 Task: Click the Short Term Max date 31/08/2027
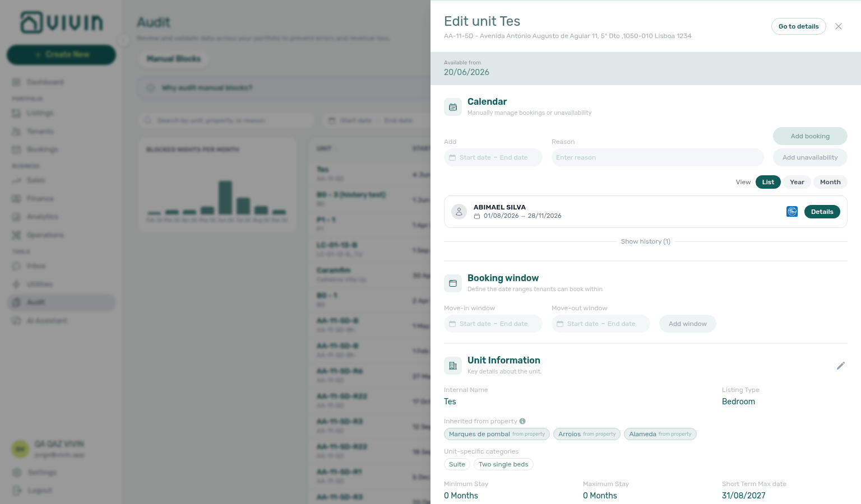pos(743,496)
